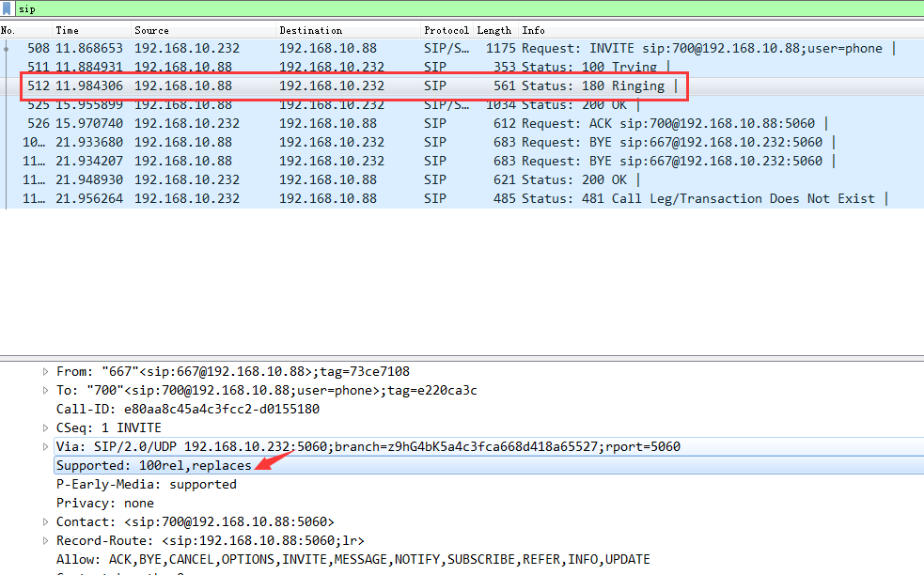Expand the Record-Route header node
The width and height of the screenshot is (924, 575).
click(x=45, y=541)
